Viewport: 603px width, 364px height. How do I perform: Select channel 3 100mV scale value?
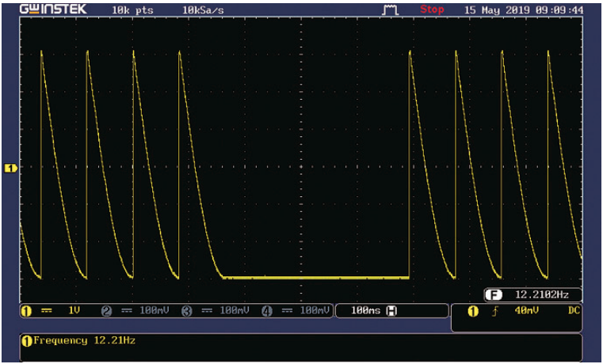tap(235, 311)
